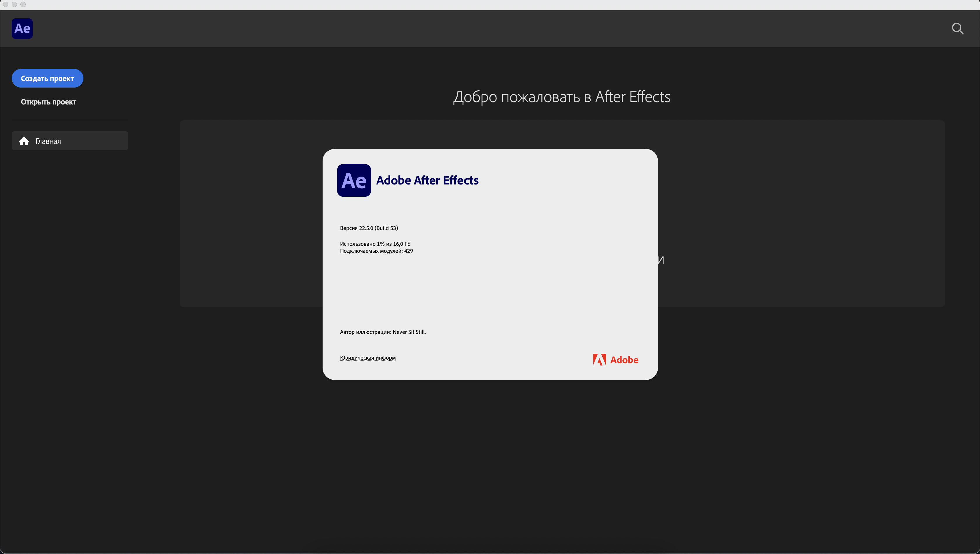Click the Добро пожаловать в After Effects heading
The width and height of the screenshot is (980, 554).
[x=561, y=97]
